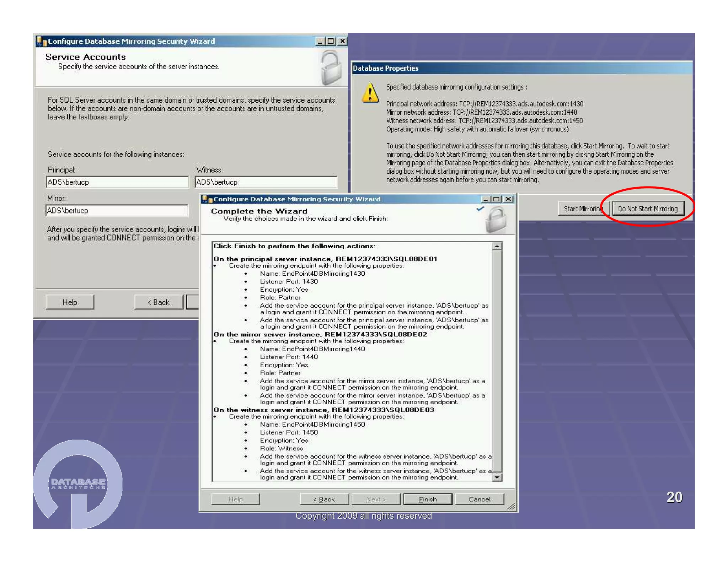Click title bar icon of Complete the Wizard window
Image resolution: width=728 pixels, height=562 pixels.
coord(207,199)
